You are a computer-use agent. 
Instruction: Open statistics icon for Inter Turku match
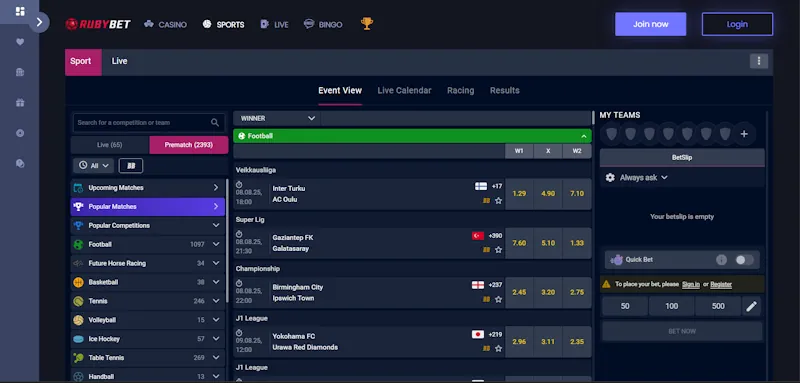(x=486, y=201)
